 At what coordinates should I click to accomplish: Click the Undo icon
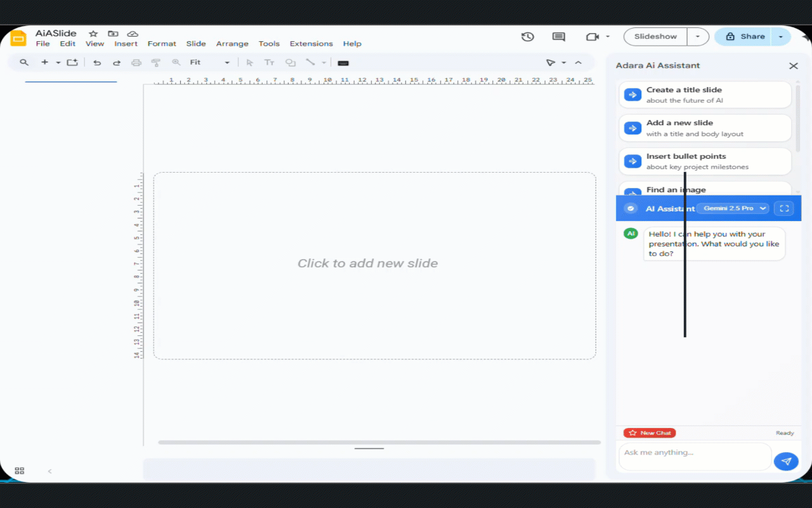point(97,62)
